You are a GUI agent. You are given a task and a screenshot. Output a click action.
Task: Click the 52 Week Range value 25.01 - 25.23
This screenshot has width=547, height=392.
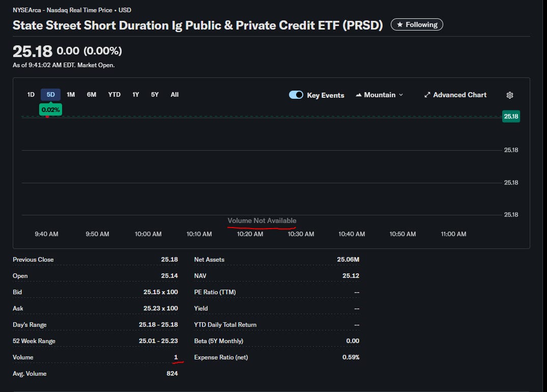click(158, 341)
